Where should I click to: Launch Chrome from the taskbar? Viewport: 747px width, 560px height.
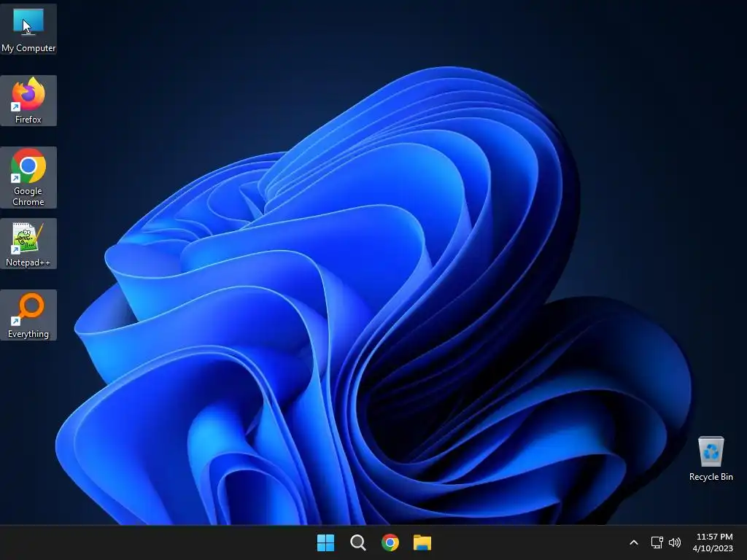click(x=390, y=542)
